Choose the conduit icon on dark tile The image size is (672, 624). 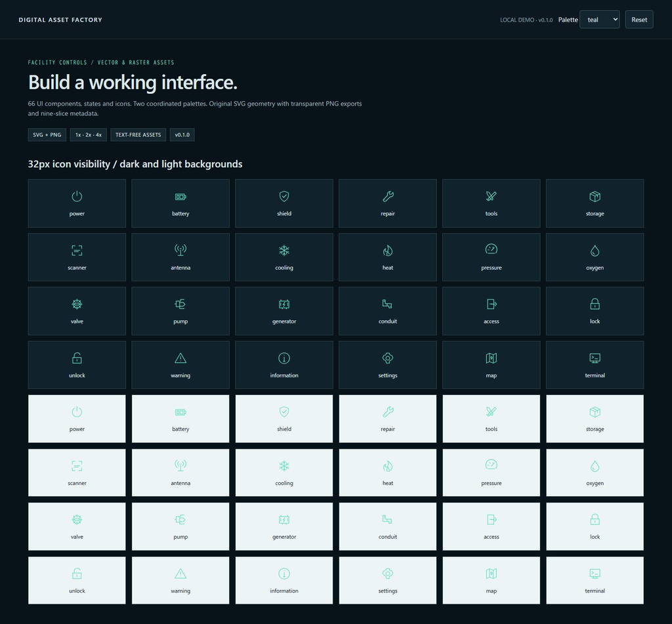point(387,304)
